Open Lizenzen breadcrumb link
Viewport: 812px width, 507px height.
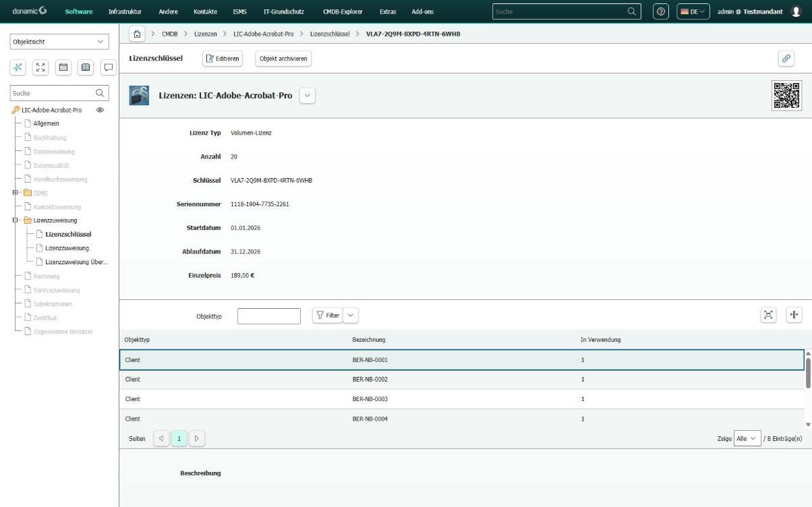(x=205, y=34)
